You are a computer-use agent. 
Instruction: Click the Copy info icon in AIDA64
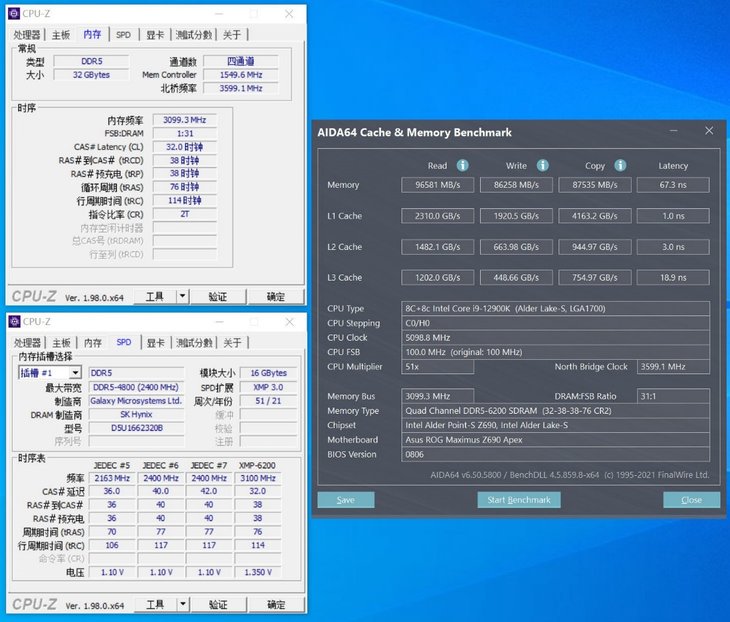tap(620, 165)
